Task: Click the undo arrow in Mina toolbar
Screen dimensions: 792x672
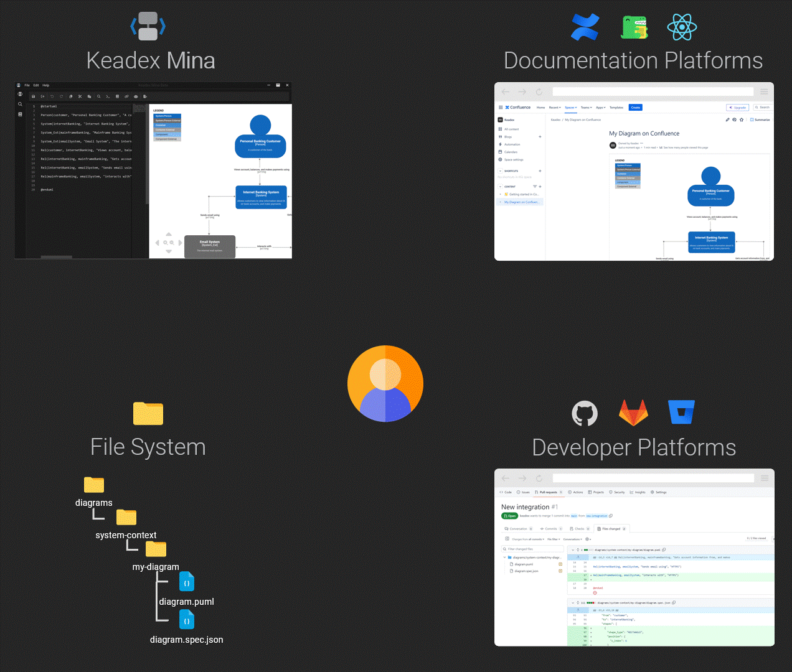Action: 52,96
